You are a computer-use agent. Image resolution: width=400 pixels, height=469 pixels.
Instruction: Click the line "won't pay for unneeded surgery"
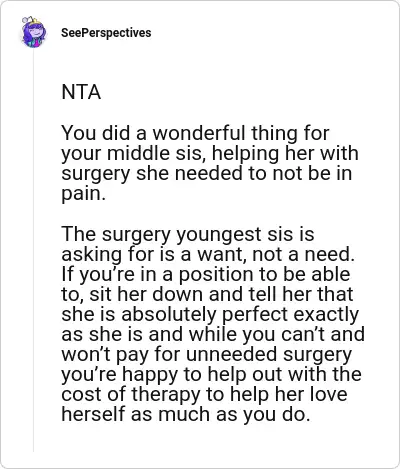[207, 355]
